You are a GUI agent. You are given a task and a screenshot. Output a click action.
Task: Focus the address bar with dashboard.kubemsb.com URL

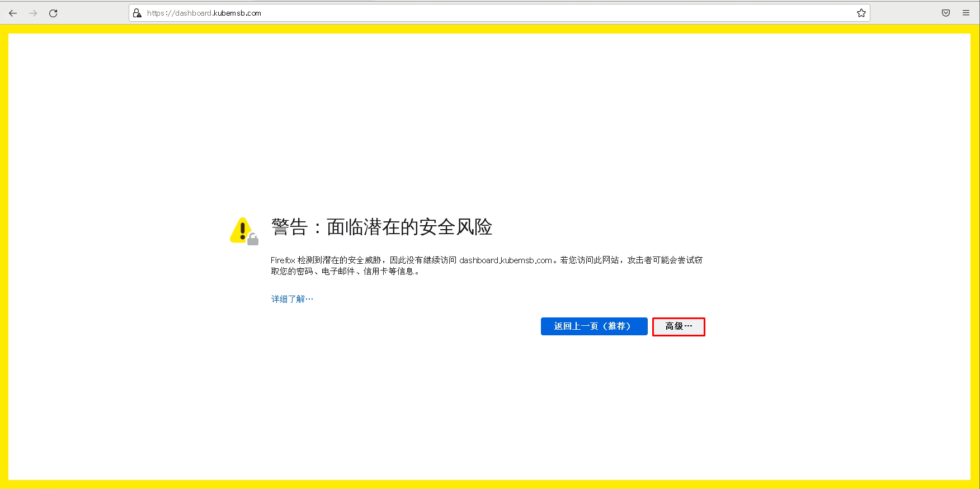click(x=499, y=13)
